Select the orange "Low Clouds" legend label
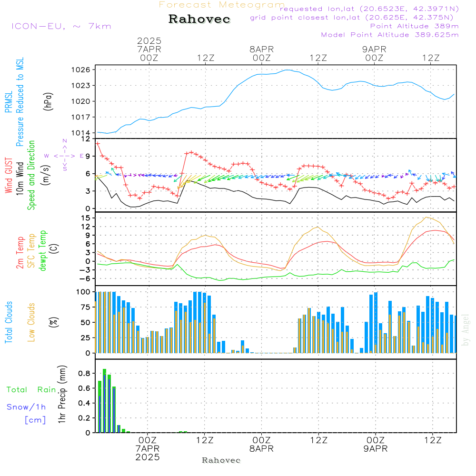 (x=31, y=322)
